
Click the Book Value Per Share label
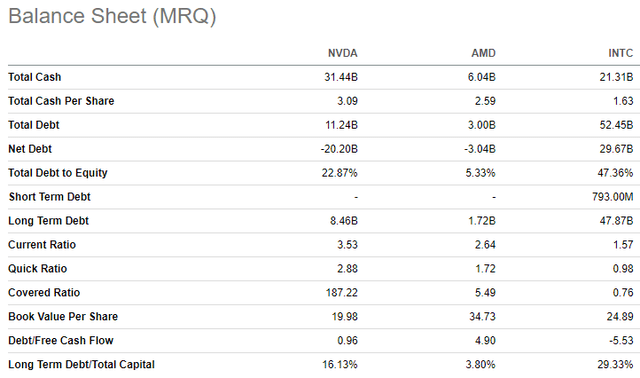63,317
